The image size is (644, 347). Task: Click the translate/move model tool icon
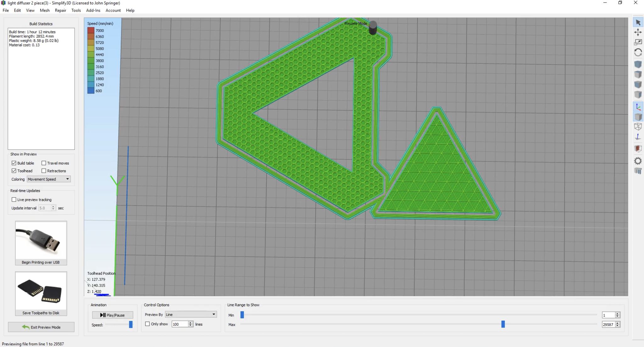point(638,32)
